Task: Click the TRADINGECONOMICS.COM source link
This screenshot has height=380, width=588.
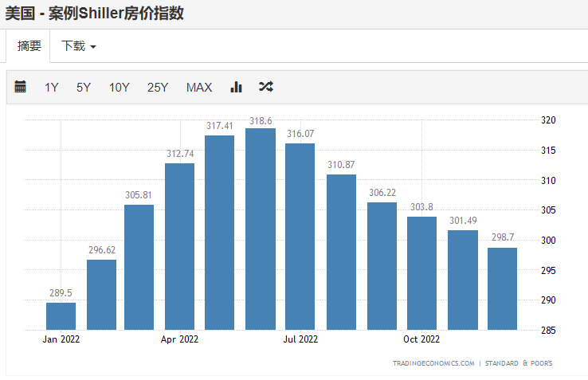Action: pyautogui.click(x=433, y=363)
